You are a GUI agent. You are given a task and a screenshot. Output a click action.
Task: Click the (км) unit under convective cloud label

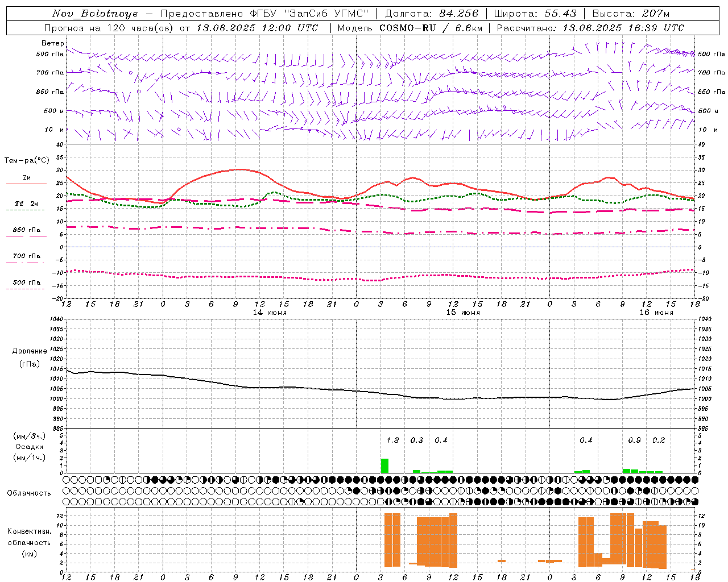pos(29,554)
